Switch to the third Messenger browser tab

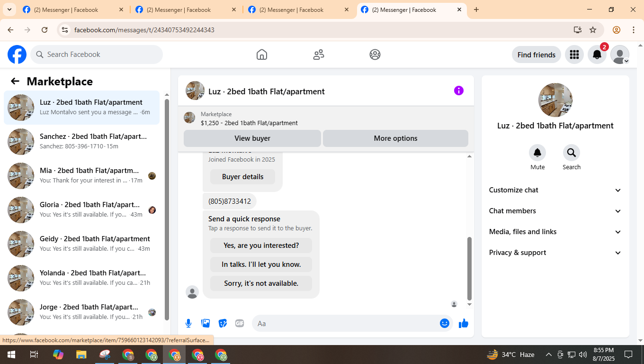click(299, 9)
